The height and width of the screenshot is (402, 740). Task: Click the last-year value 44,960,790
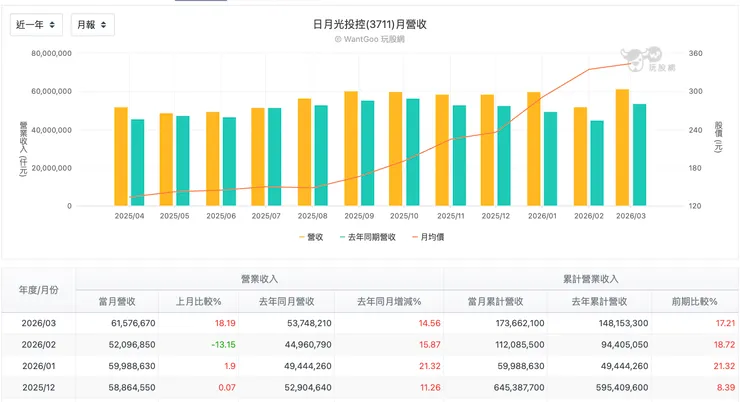(308, 344)
